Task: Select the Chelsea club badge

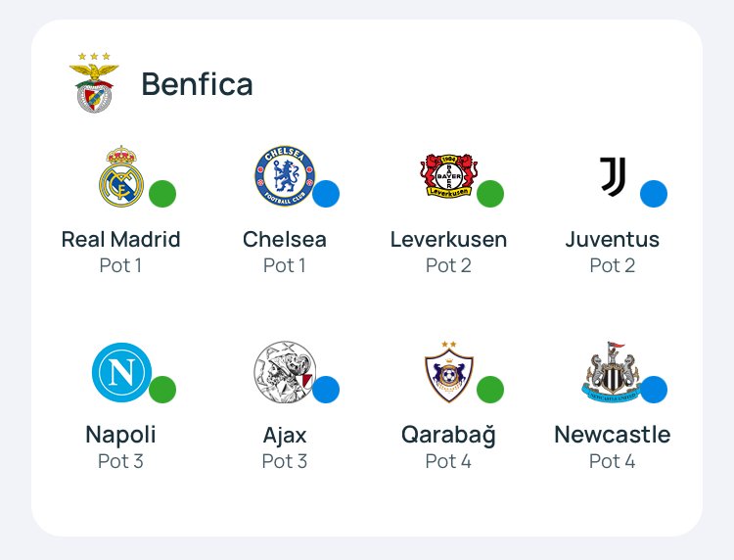Action: [285, 175]
